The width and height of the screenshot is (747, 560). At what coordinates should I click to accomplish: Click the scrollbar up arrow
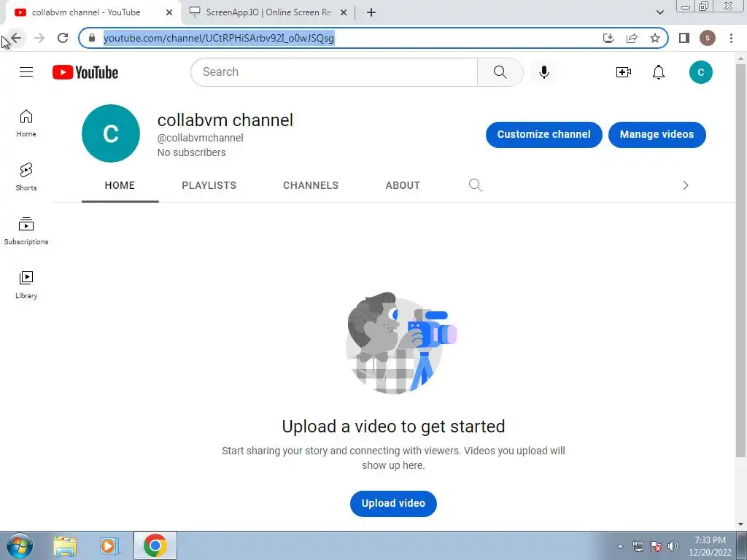pos(740,58)
